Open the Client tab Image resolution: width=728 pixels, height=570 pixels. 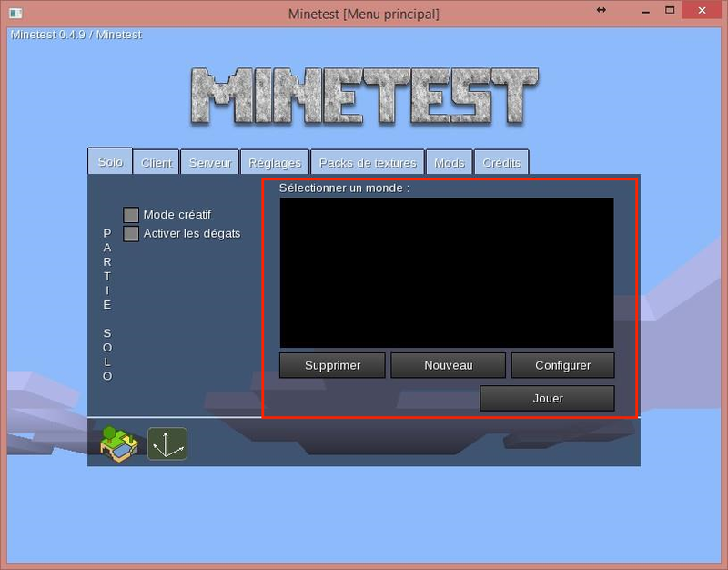[x=157, y=163]
